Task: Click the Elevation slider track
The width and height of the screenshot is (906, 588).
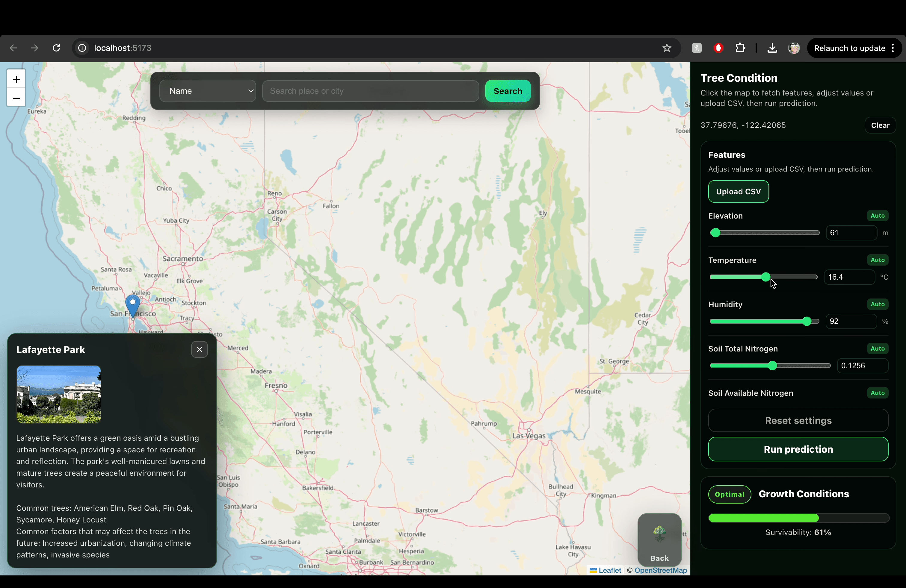Action: coord(764,233)
